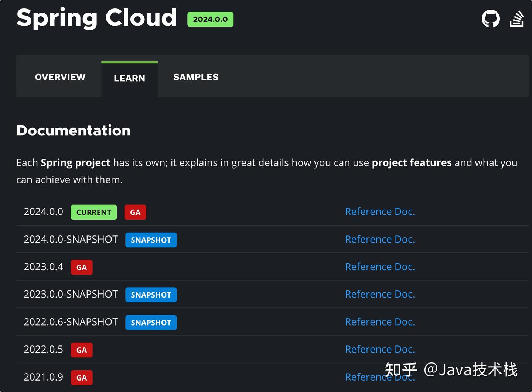The width and height of the screenshot is (532, 392).
Task: Click the GA badge for 2022.0.5
Action: click(x=82, y=350)
